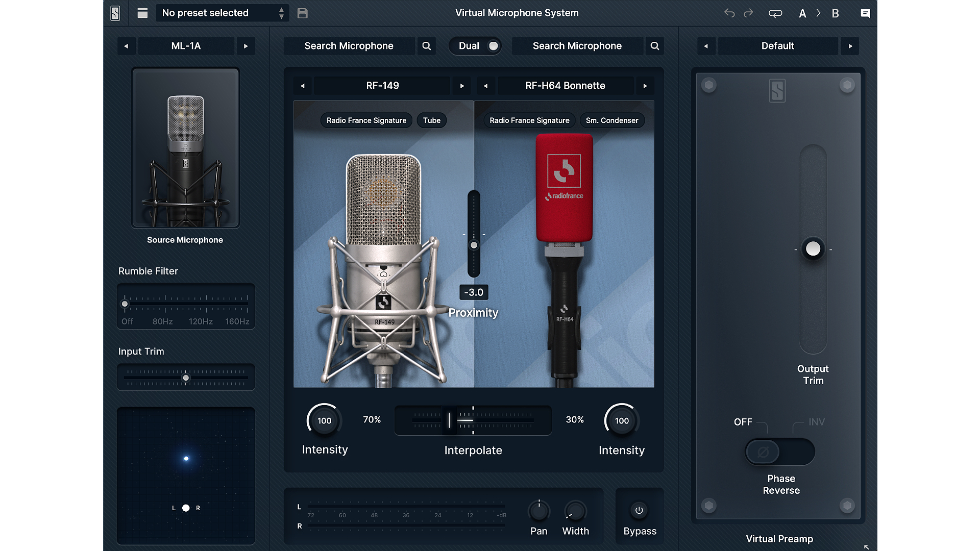Image resolution: width=980 pixels, height=551 pixels.
Task: Click the left Intensity knob showing 100
Action: pos(324,421)
